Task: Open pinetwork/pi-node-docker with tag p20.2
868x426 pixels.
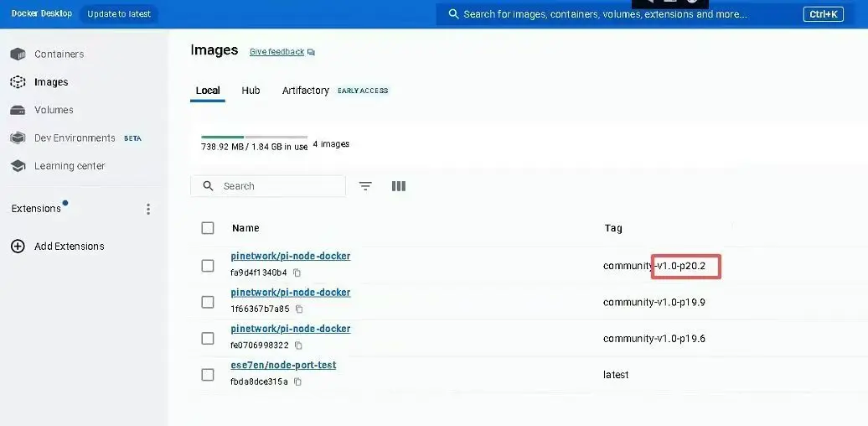Action: coord(291,256)
